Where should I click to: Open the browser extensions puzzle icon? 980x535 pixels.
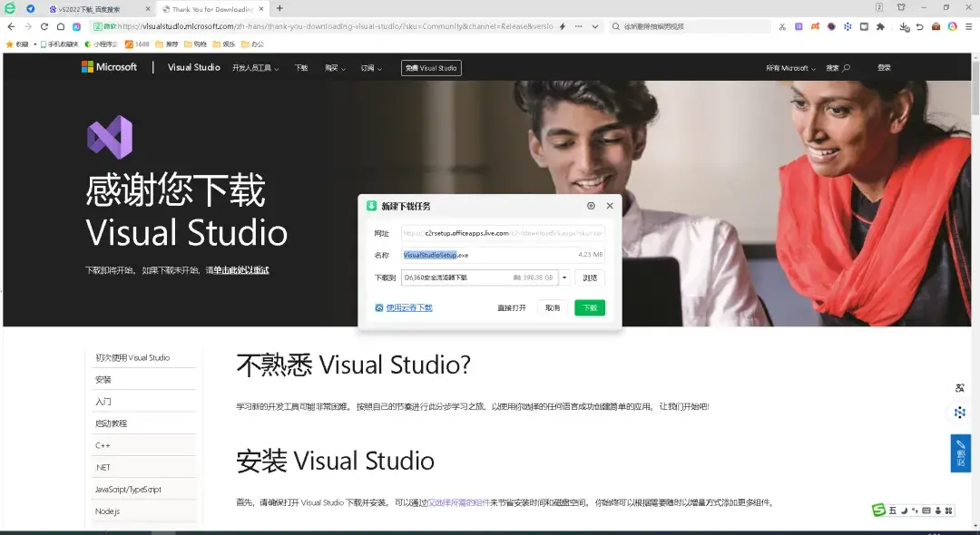pos(880,25)
